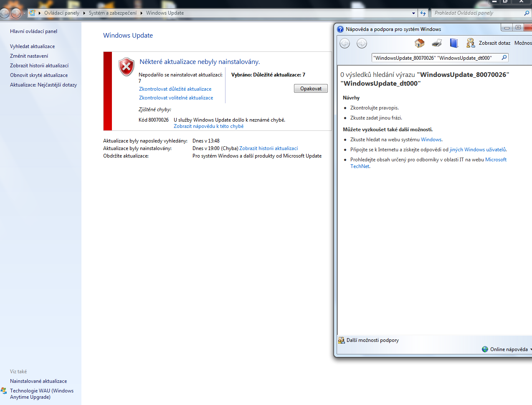Refresh the Control Panel page
The image size is (532, 405).
pos(423,13)
